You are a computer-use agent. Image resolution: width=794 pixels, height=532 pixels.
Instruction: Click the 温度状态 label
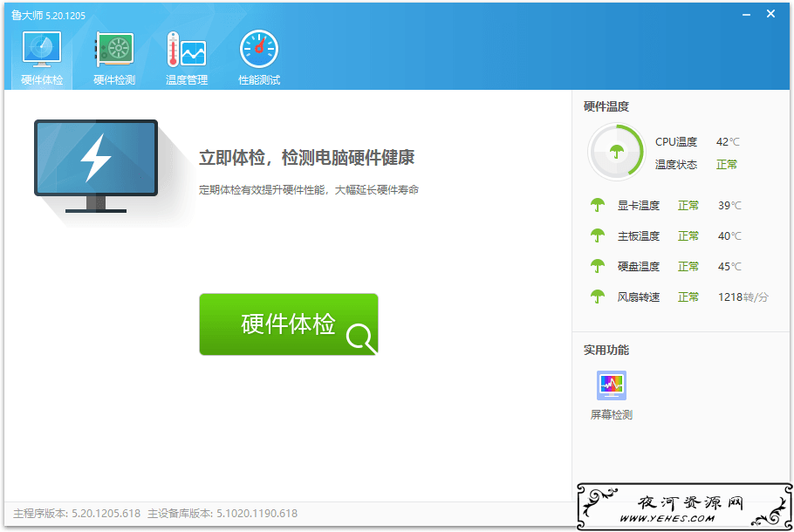coord(676,165)
